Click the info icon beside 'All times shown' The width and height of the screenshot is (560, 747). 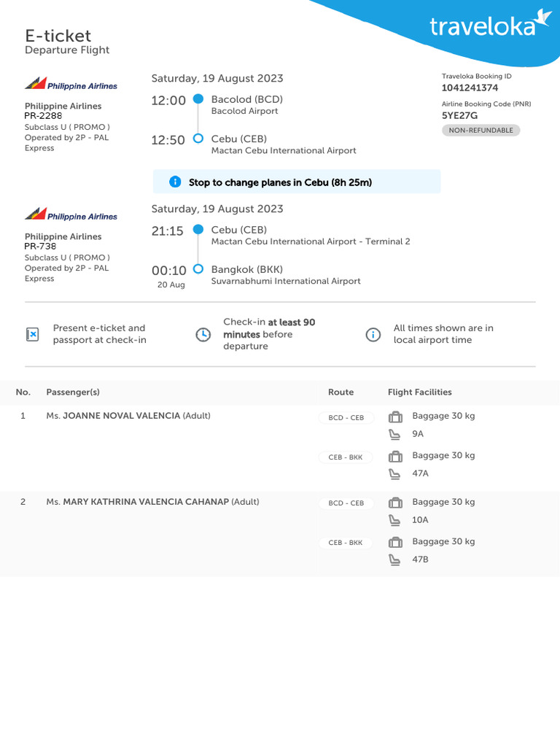[x=373, y=334]
